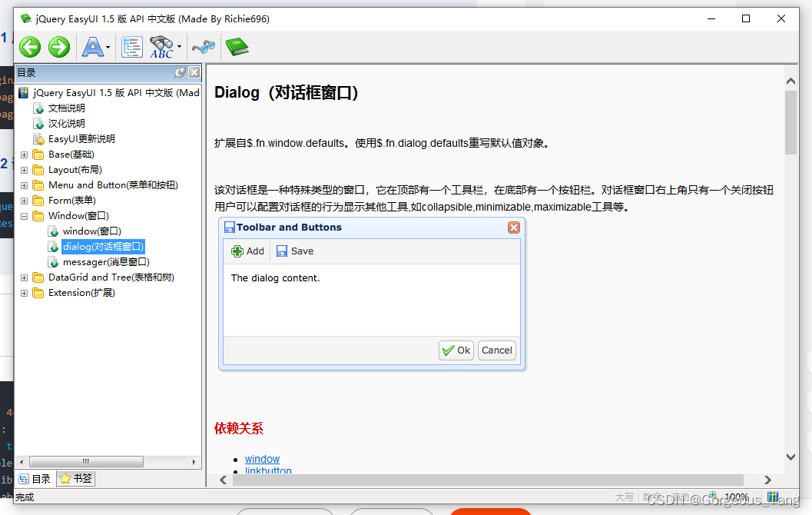Switch to the 书签 tab
This screenshot has height=515, width=812.
point(75,478)
